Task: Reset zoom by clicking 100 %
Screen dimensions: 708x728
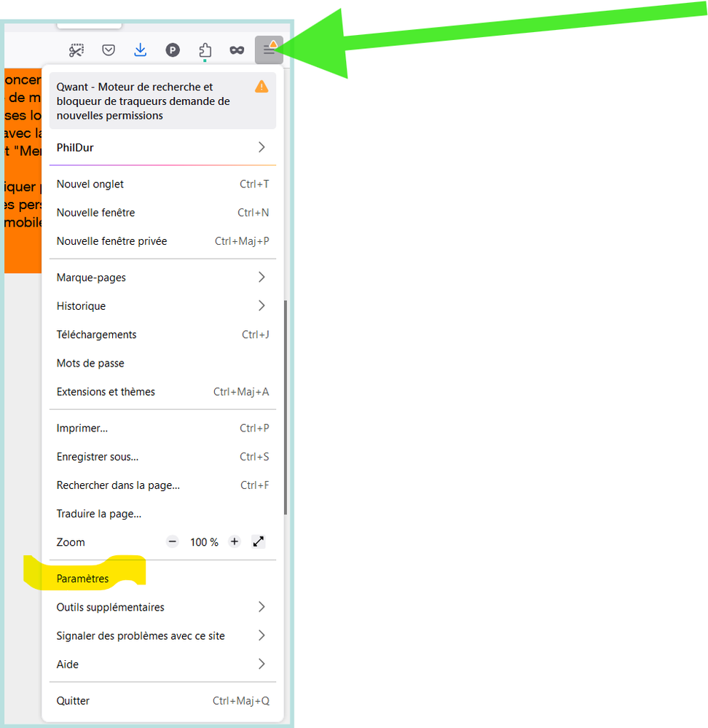Action: pyautogui.click(x=204, y=542)
